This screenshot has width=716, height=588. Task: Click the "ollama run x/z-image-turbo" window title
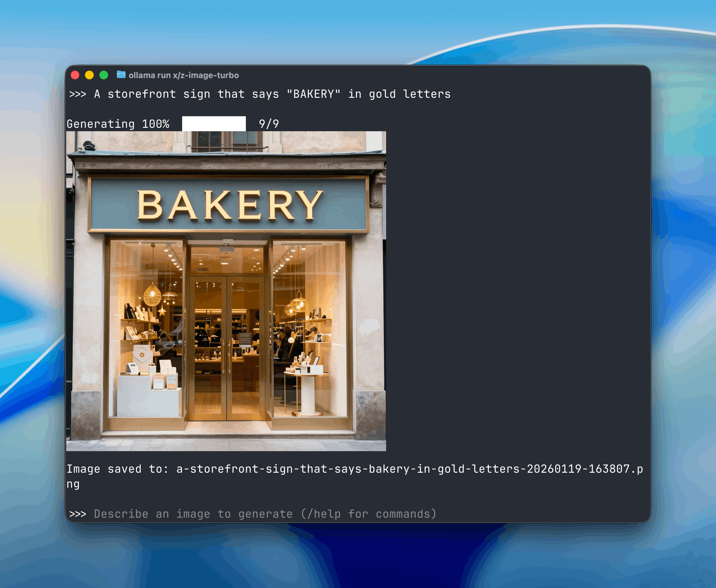point(184,75)
